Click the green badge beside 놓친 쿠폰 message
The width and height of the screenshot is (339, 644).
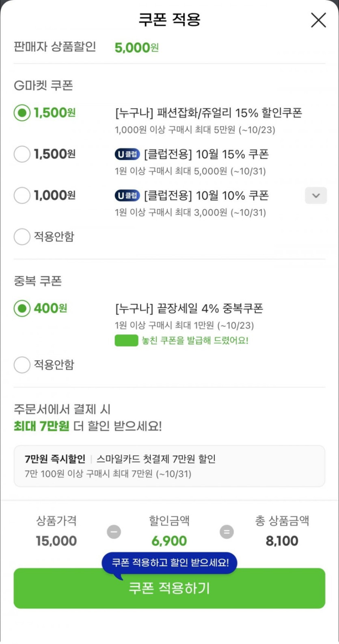click(126, 341)
